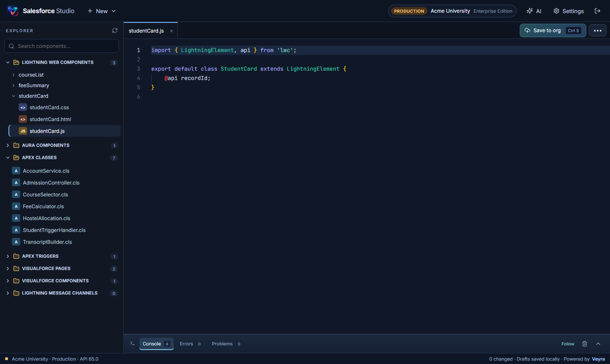Open the studentCard.html file

click(x=64, y=119)
